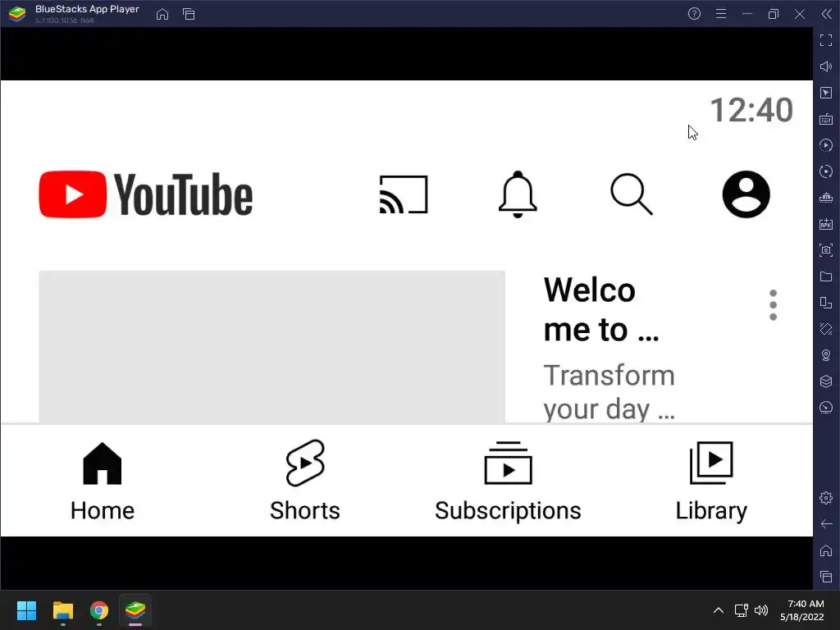The image size is (840, 630).
Task: Open the media folder icon in sidebar
Action: tap(826, 276)
